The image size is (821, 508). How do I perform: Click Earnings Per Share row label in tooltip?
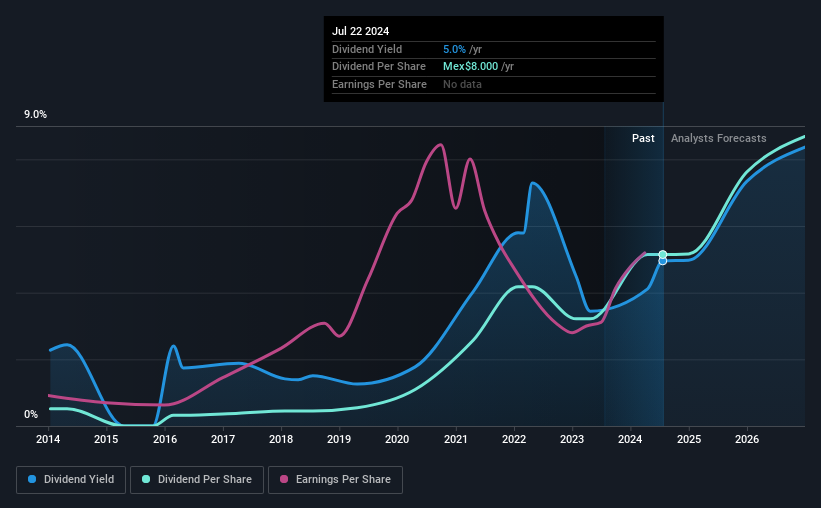click(379, 84)
